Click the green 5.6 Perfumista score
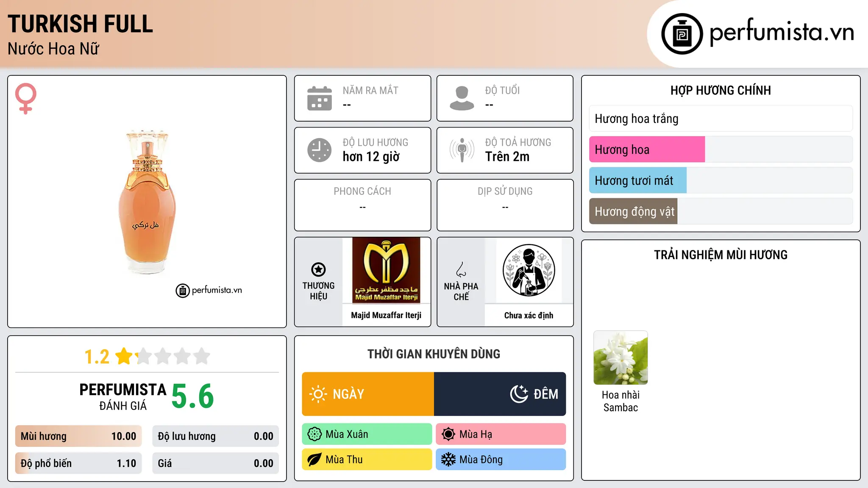This screenshot has width=868, height=488. pyautogui.click(x=193, y=396)
